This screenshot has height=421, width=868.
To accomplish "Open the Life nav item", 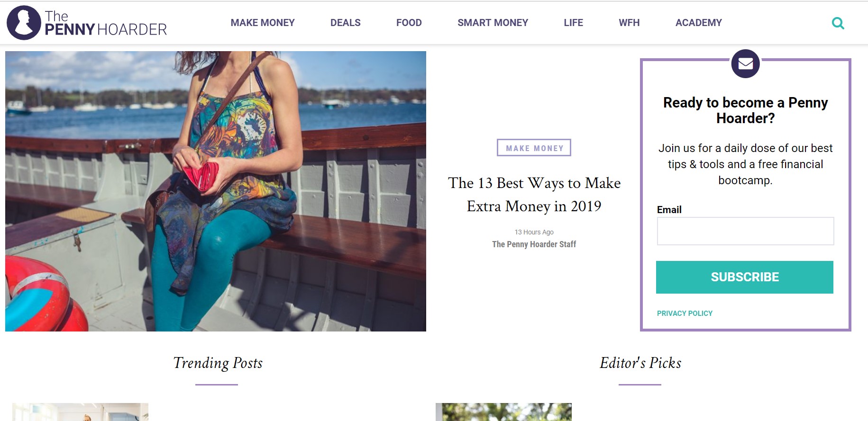I will 573,23.
